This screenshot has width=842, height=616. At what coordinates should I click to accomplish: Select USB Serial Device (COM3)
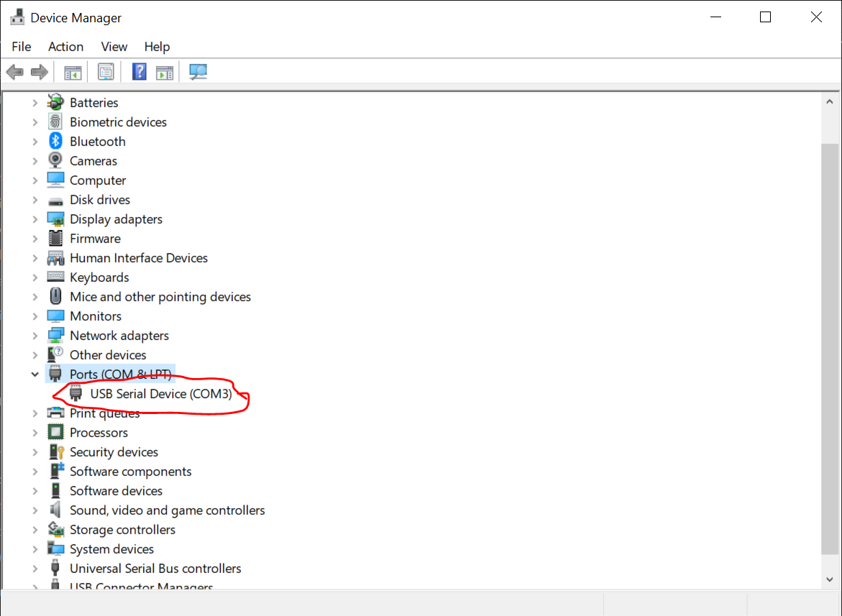click(x=161, y=394)
